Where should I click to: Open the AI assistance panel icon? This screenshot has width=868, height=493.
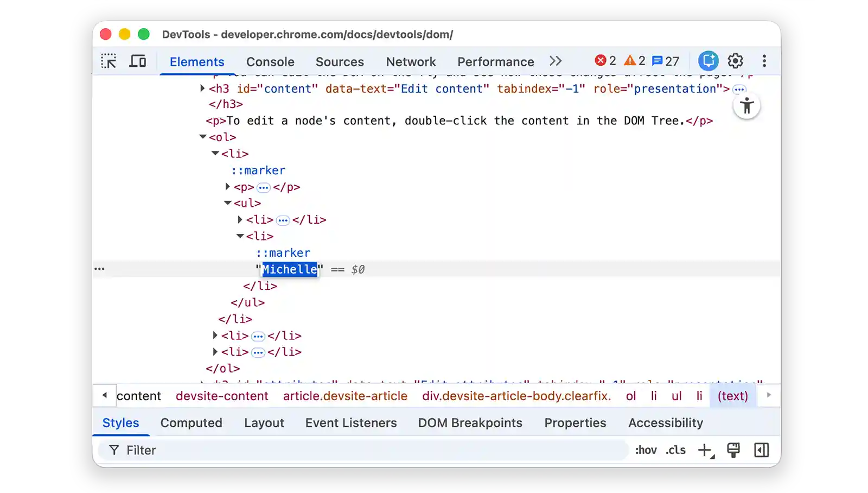708,61
